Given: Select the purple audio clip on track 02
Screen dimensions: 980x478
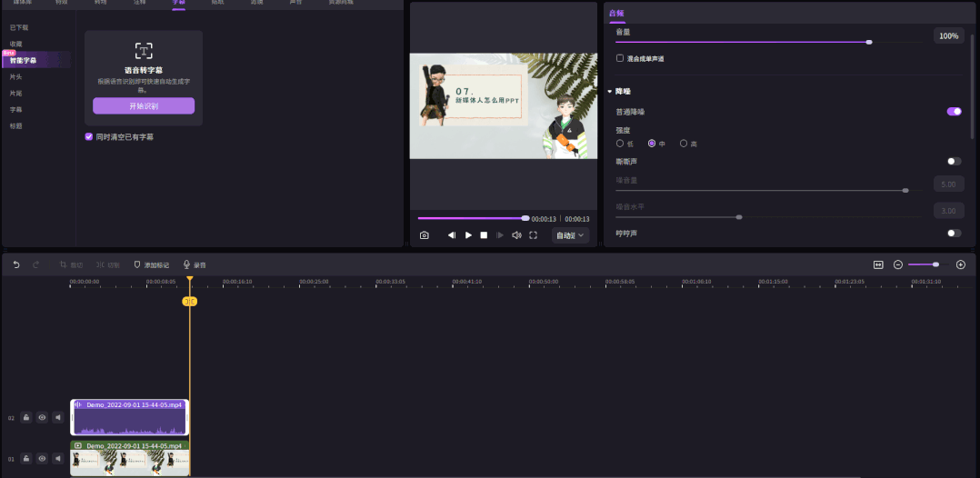Looking at the screenshot, I should point(130,417).
